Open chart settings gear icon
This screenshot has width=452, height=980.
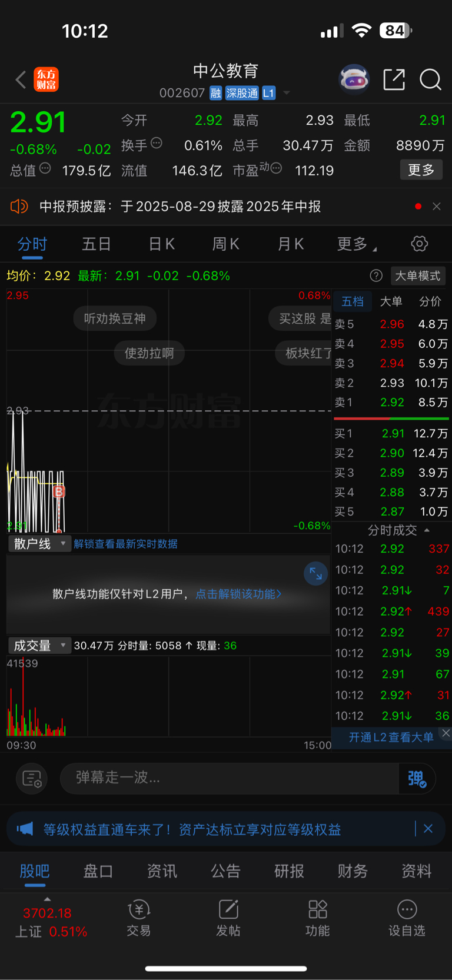click(x=419, y=244)
